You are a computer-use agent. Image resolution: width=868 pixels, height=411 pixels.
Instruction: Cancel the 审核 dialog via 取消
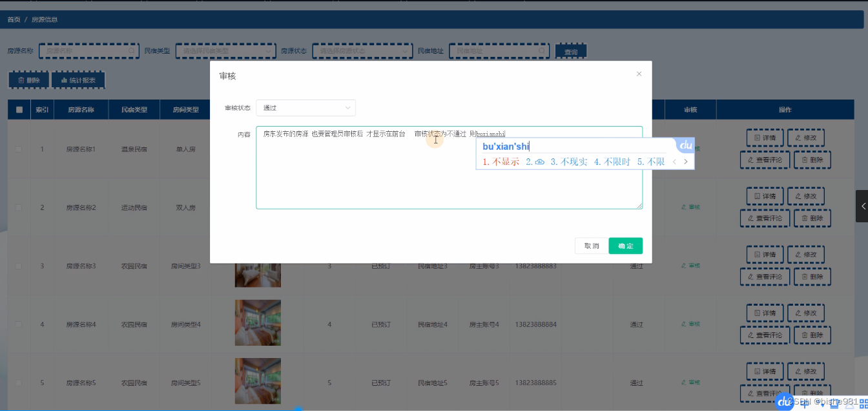pyautogui.click(x=591, y=246)
